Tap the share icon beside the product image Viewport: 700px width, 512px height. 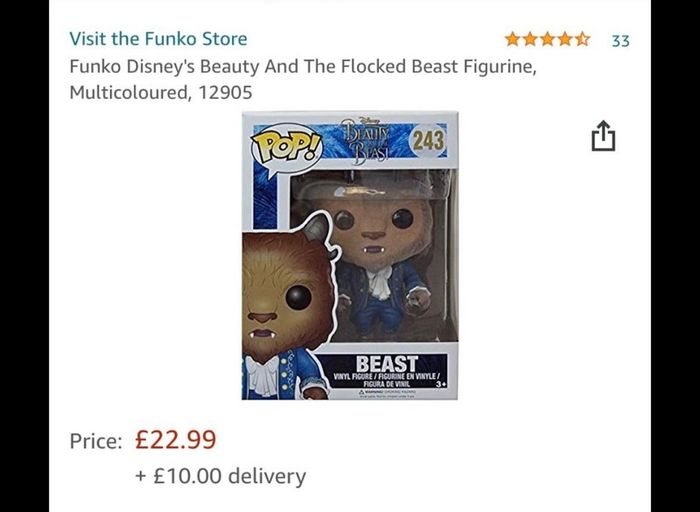(x=603, y=136)
